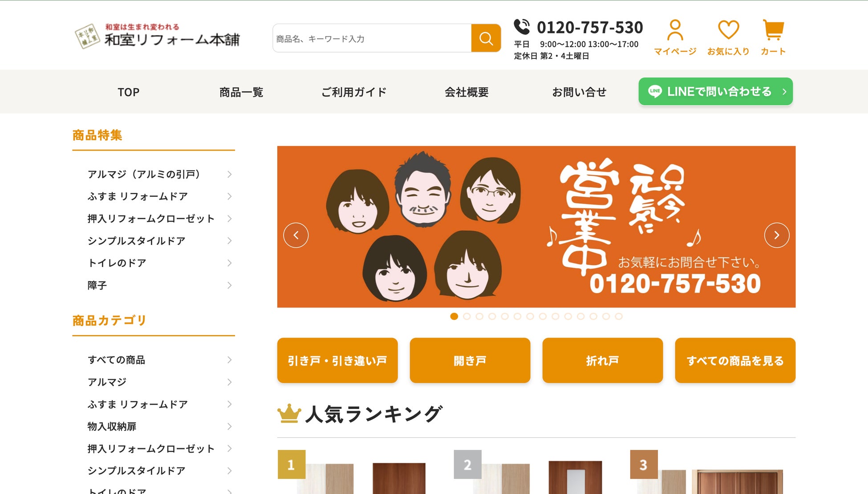Click the phone icon beside number
This screenshot has width=868, height=494.
tap(522, 27)
